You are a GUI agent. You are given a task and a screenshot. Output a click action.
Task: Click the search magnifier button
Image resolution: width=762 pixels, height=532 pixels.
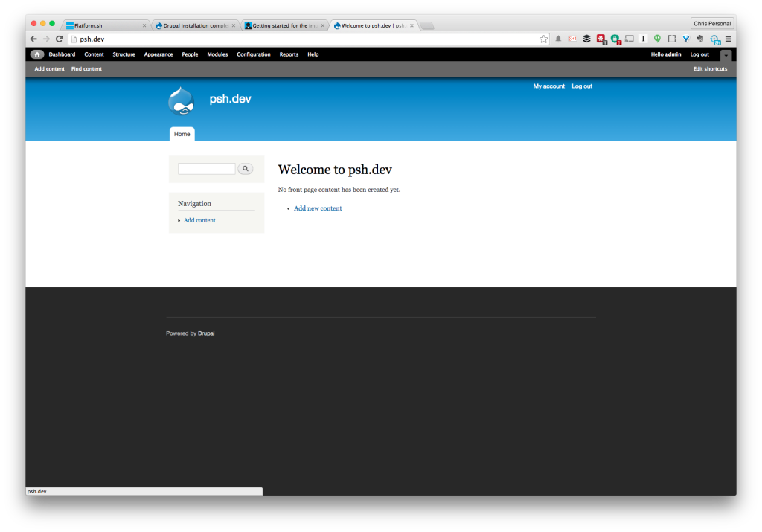pyautogui.click(x=246, y=169)
